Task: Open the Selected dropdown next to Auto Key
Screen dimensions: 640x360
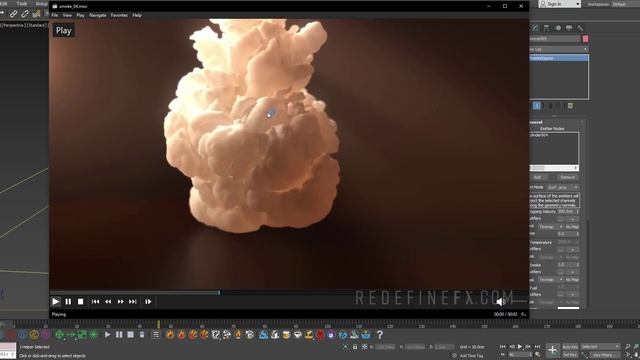Action: pyautogui.click(x=601, y=347)
